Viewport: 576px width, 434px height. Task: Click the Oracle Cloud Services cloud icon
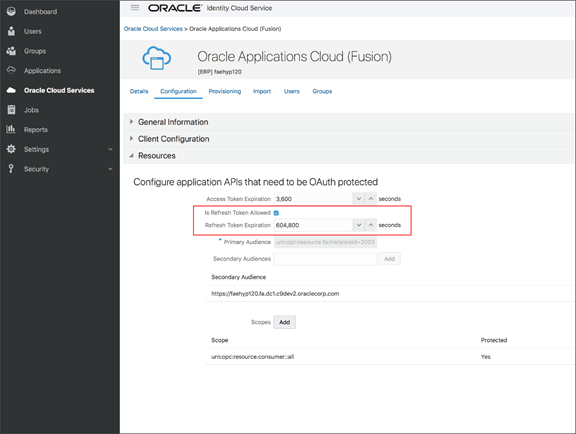click(11, 90)
